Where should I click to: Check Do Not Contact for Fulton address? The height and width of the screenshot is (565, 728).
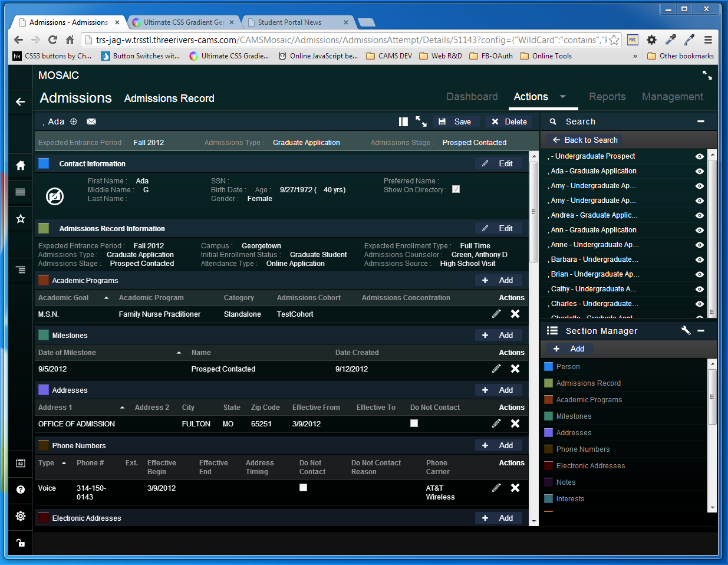click(x=414, y=423)
